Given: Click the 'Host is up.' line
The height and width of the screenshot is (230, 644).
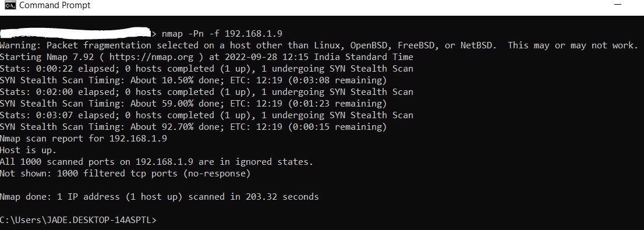Looking at the screenshot, I should (29, 150).
